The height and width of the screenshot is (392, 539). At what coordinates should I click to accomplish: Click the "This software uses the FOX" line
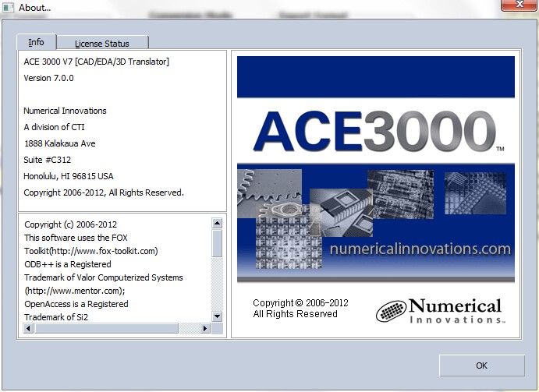click(76, 238)
